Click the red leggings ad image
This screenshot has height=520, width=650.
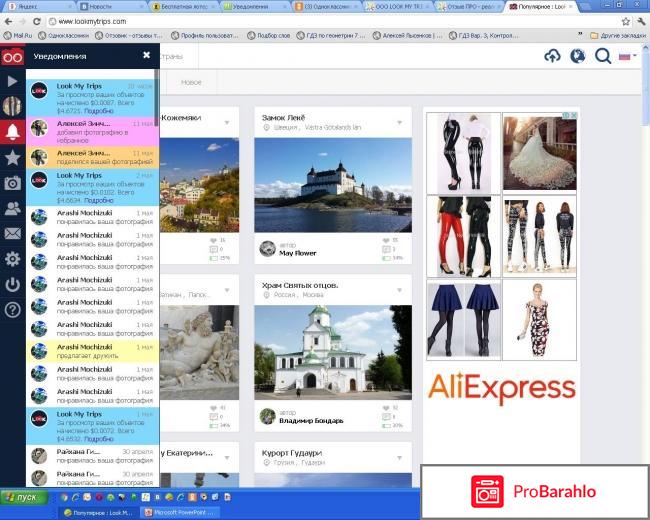point(464,236)
